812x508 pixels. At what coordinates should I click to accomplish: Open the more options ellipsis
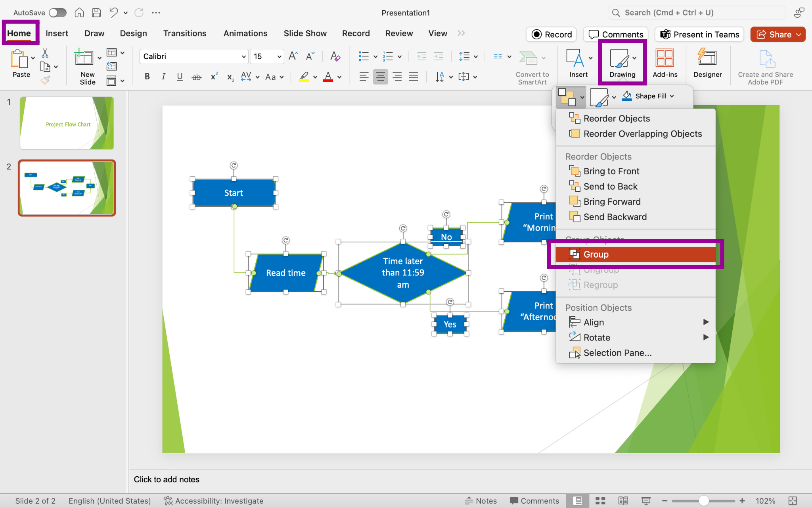point(156,13)
